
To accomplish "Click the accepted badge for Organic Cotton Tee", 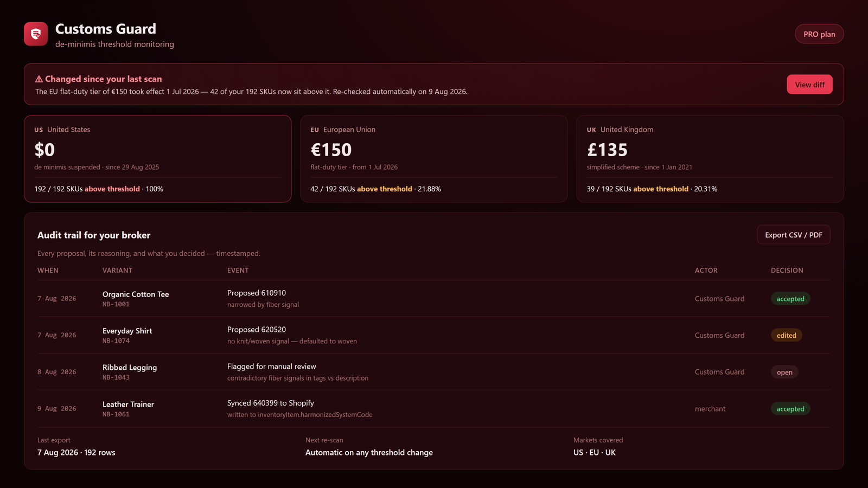I will (790, 299).
